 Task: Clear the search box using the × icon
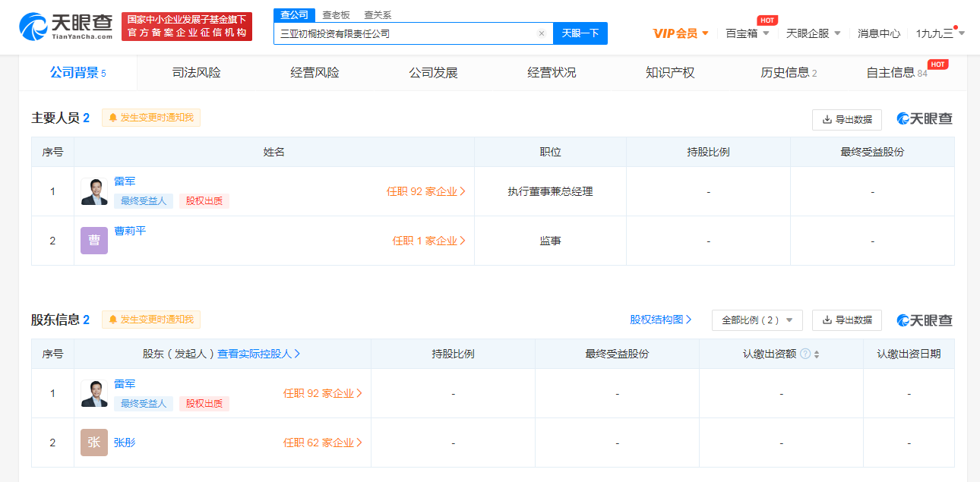coord(541,33)
